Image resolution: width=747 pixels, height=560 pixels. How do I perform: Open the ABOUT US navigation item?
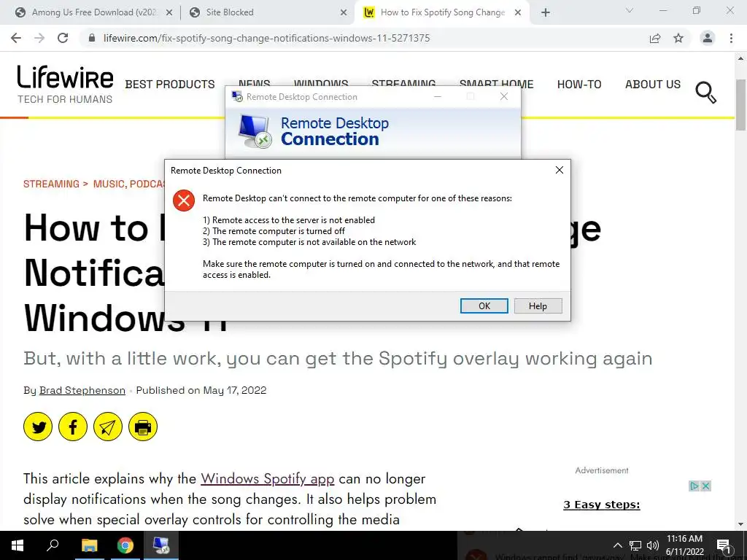click(653, 85)
